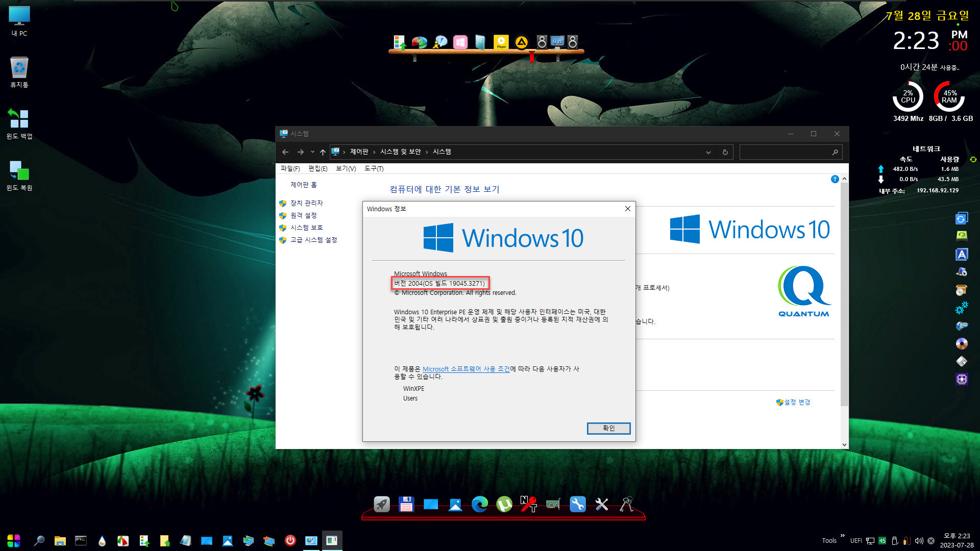
Task: Click the UEFI tray label
Action: pos(856,541)
